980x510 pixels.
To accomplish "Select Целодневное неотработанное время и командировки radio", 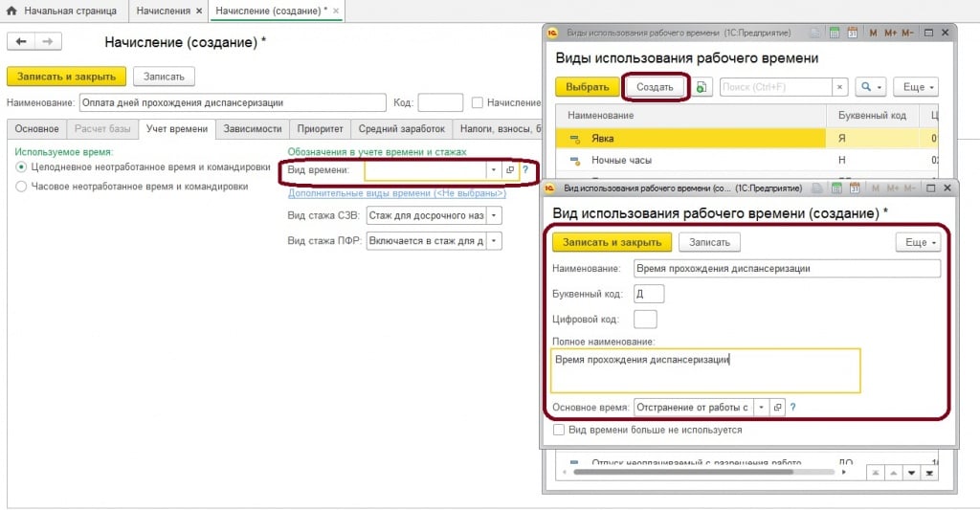I will 22,166.
